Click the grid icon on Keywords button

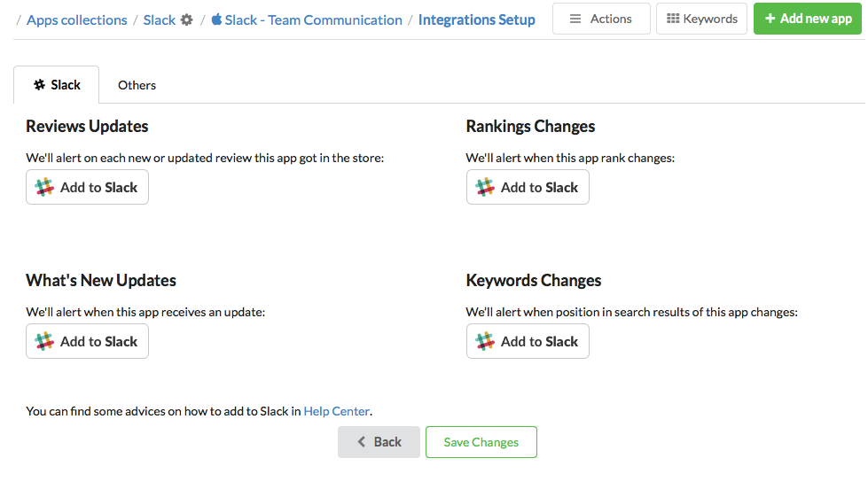click(x=673, y=19)
